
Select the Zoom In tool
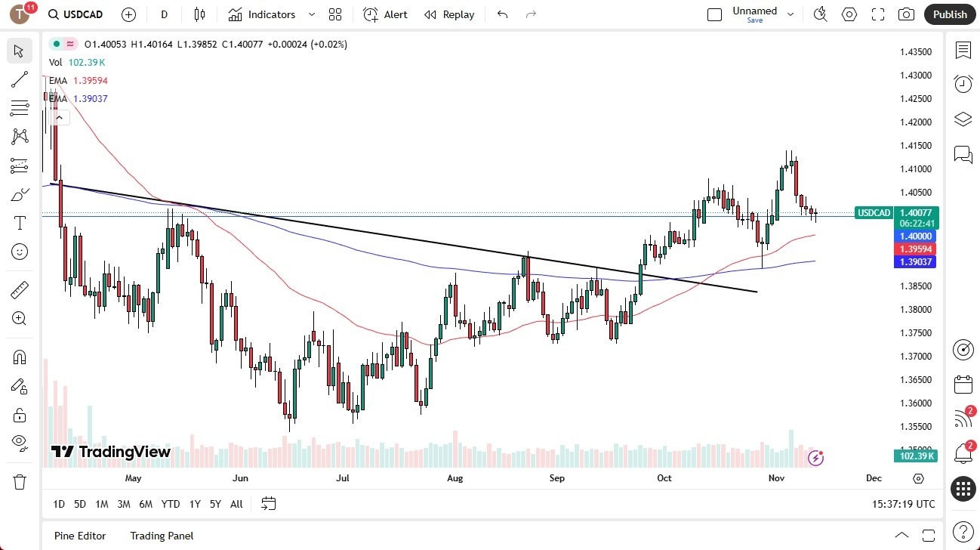pos(20,318)
